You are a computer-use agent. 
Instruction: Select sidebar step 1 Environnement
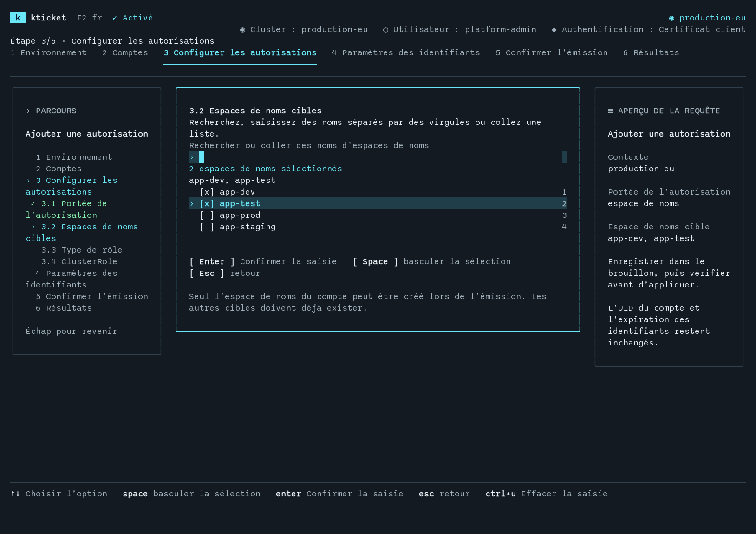coord(74,157)
